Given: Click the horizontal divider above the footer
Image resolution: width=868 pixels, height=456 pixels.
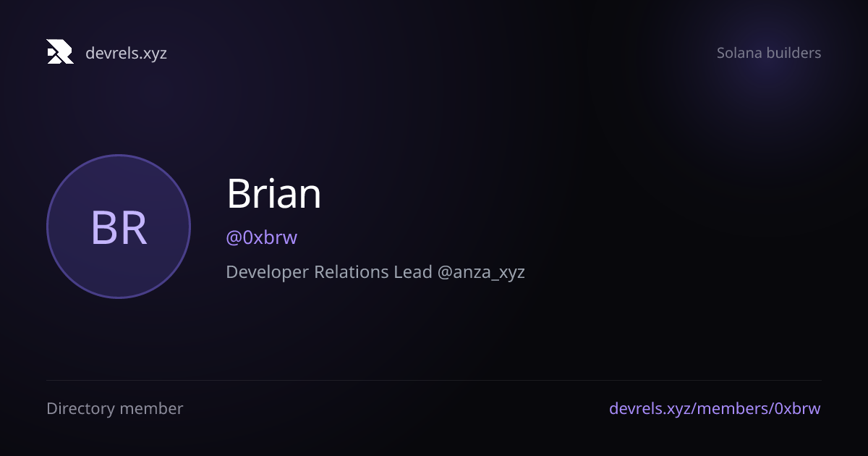Looking at the screenshot, I should pyautogui.click(x=434, y=380).
